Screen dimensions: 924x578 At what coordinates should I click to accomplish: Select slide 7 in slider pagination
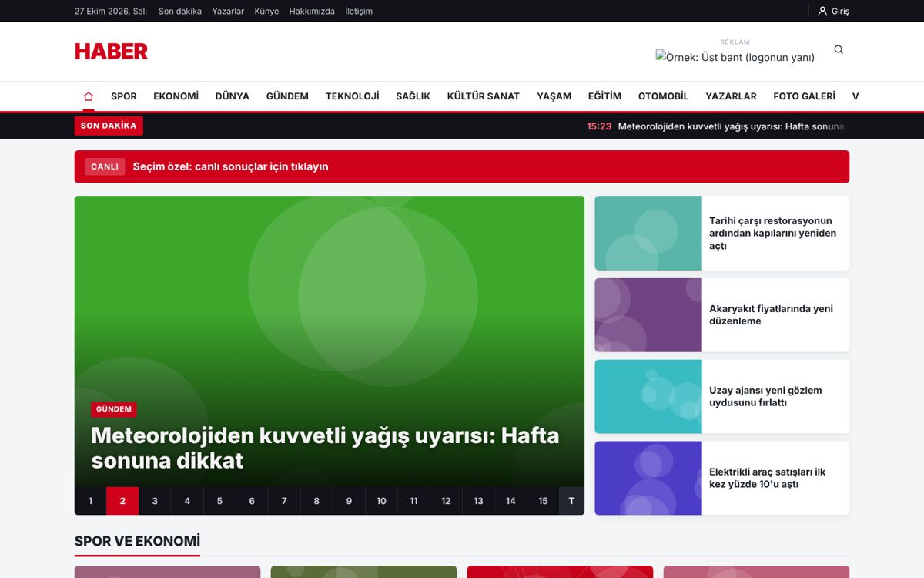point(284,501)
